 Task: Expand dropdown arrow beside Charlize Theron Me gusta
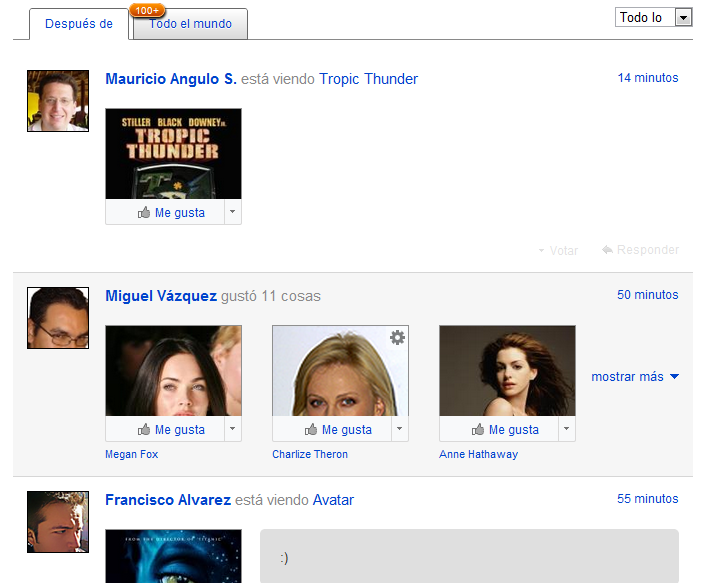400,429
